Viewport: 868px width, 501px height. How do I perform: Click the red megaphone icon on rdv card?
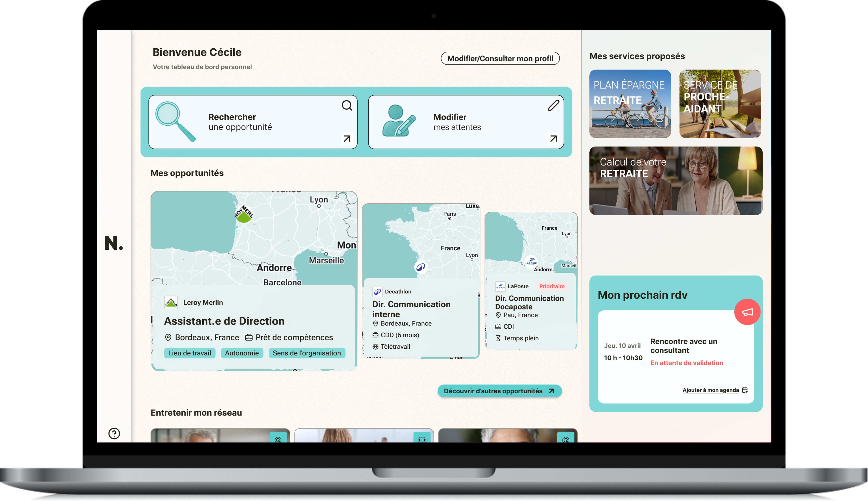point(747,312)
